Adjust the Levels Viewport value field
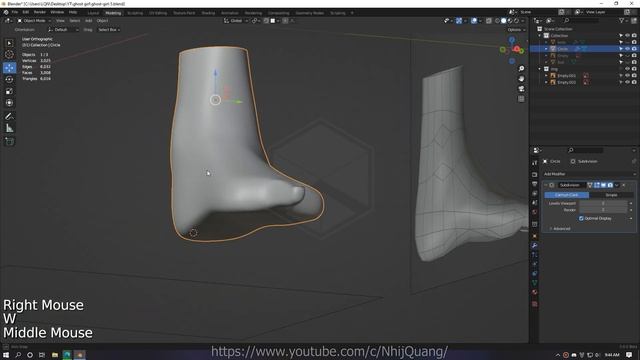Image resolution: width=640 pixels, height=360 pixels. click(x=603, y=203)
